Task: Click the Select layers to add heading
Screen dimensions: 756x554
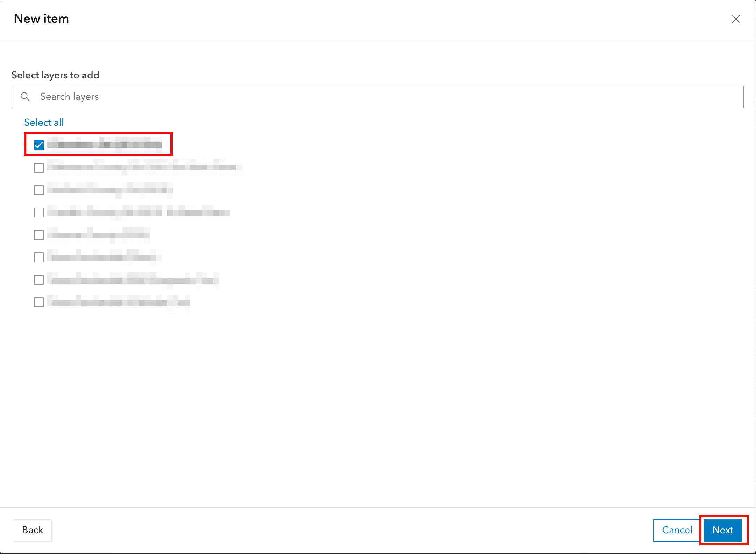Action: (56, 75)
